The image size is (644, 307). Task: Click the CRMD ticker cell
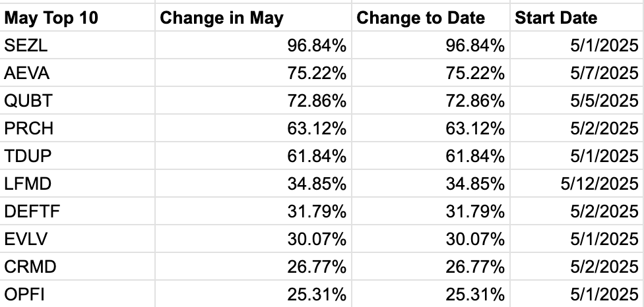tap(77, 266)
